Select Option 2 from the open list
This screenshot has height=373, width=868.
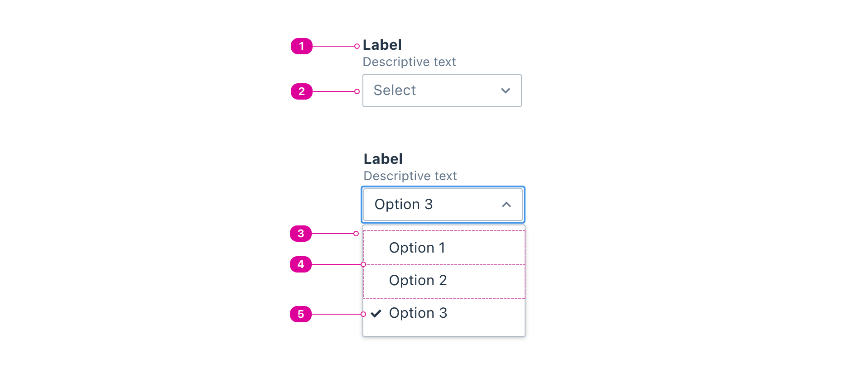418,280
